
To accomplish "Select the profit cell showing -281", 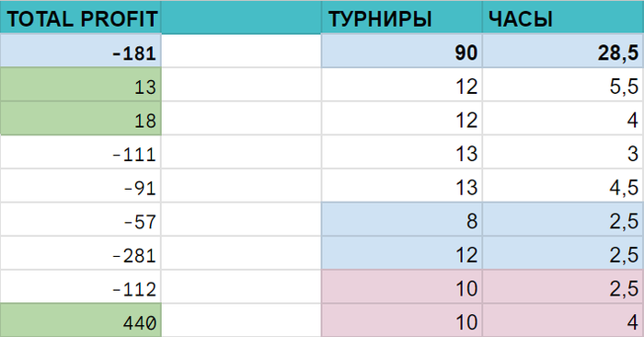I will tap(81, 253).
